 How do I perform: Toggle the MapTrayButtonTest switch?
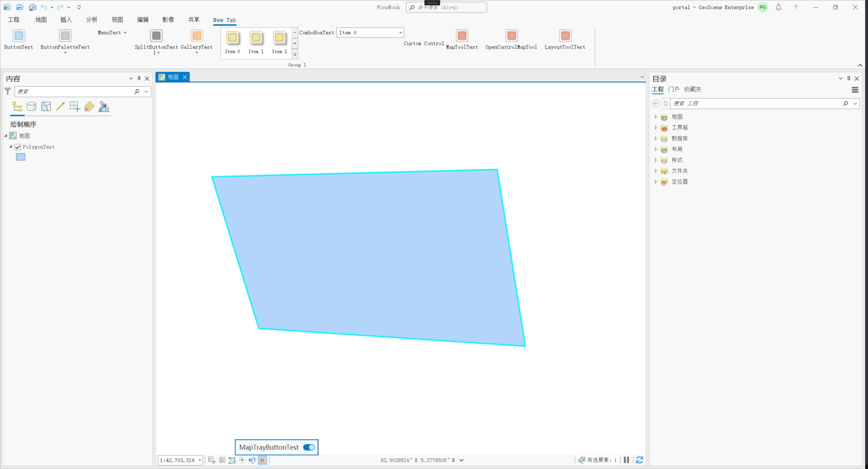point(309,447)
